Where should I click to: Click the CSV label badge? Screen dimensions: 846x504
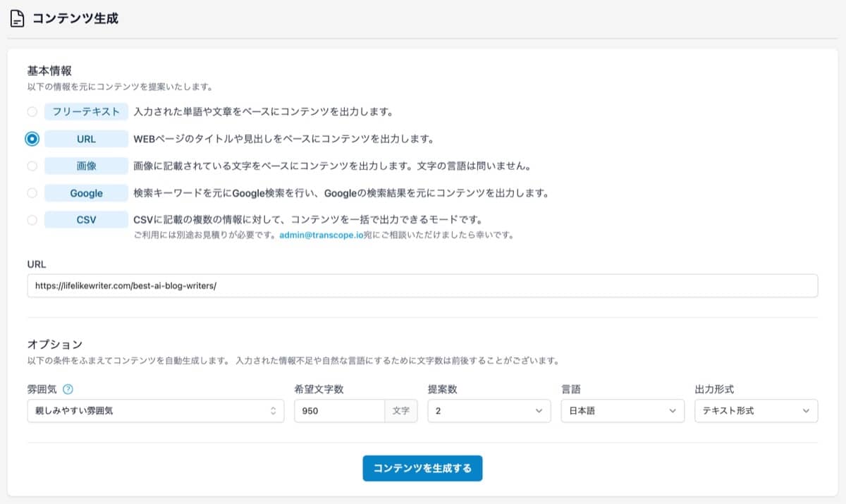(x=86, y=220)
